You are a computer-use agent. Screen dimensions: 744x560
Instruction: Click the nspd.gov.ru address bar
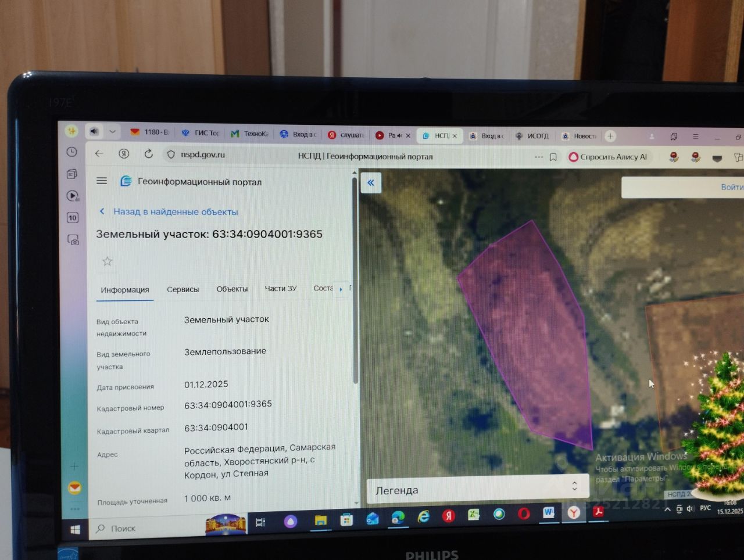tap(203, 155)
